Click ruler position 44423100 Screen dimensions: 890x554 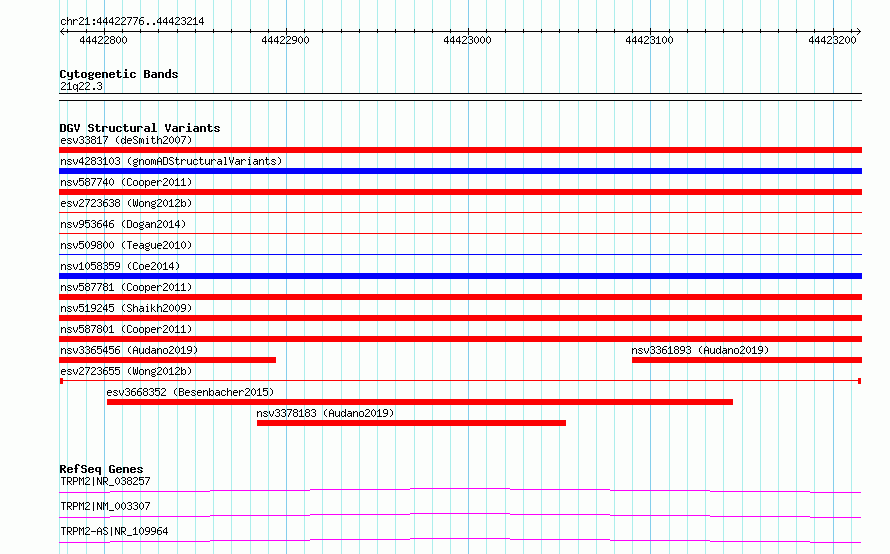click(649, 40)
